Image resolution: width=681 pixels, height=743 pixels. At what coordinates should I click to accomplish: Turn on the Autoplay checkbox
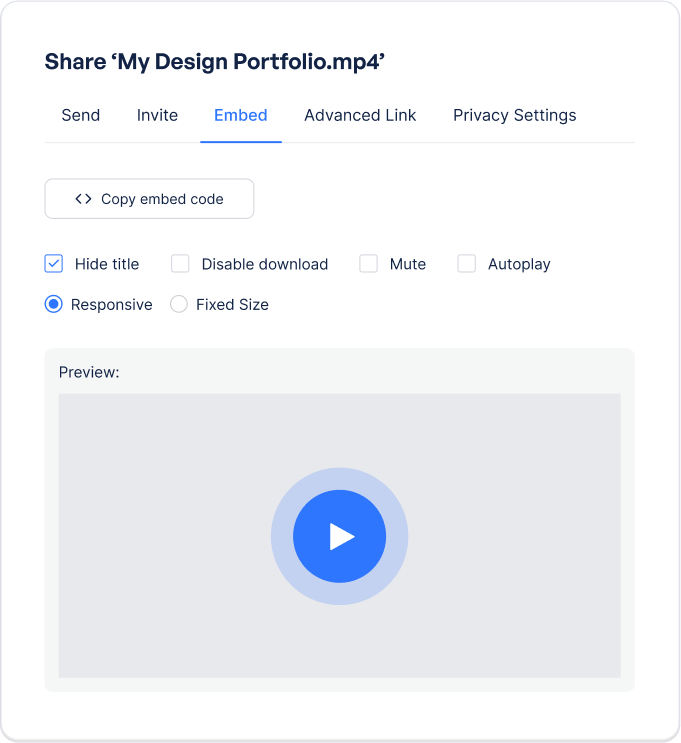tap(467, 264)
